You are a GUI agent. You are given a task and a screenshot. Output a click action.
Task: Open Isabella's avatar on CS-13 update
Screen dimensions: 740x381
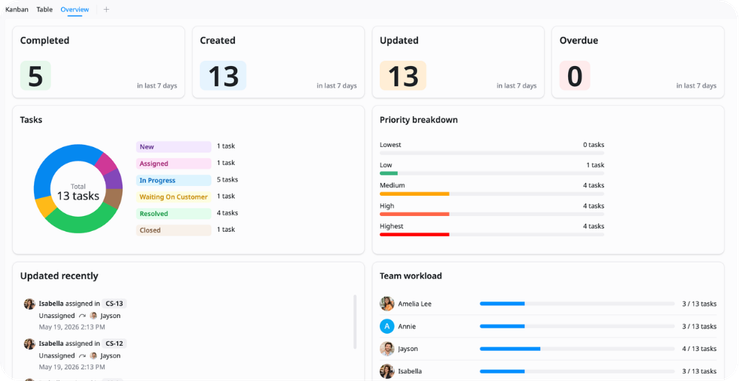click(30, 304)
